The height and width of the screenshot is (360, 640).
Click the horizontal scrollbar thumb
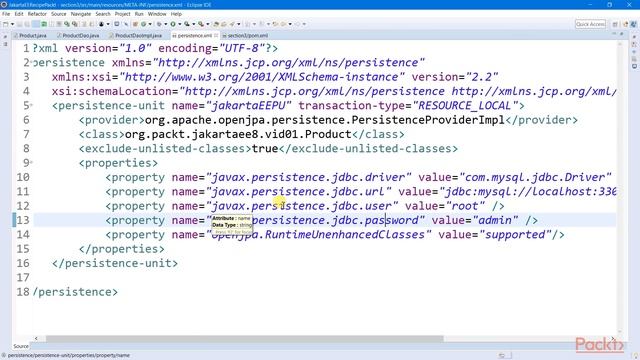pyautogui.click(x=244, y=339)
